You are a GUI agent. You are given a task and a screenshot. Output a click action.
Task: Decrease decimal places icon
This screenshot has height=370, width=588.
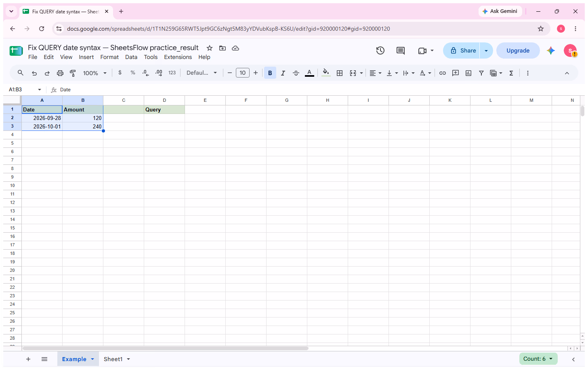coord(146,73)
